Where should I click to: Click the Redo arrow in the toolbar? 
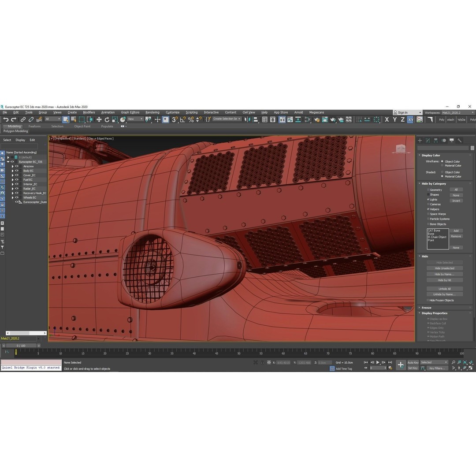pyautogui.click(x=13, y=119)
